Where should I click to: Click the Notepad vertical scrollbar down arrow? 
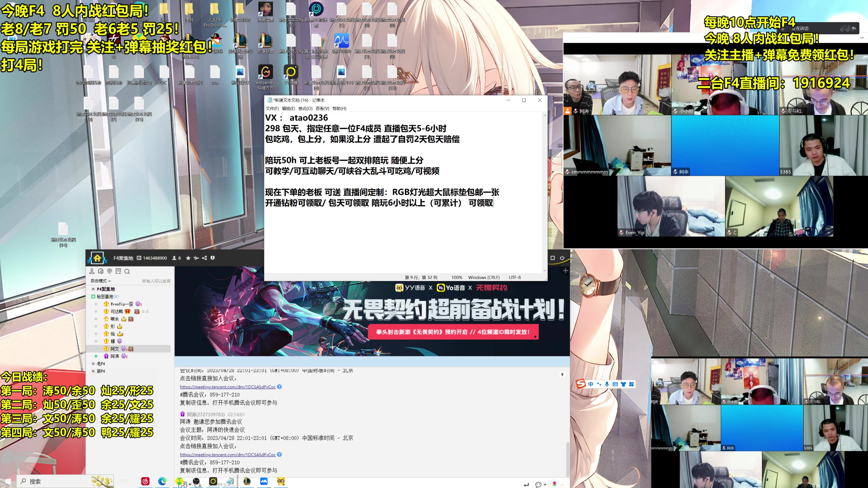click(545, 270)
